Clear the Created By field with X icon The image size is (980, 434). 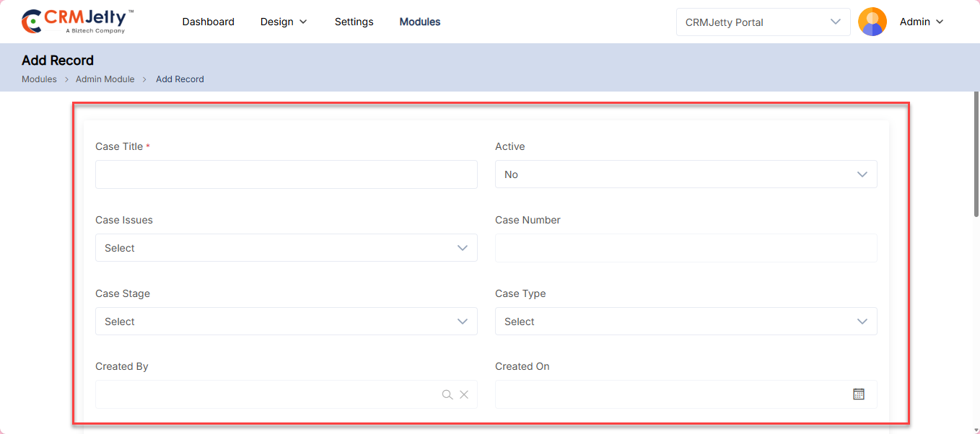pyautogui.click(x=464, y=394)
